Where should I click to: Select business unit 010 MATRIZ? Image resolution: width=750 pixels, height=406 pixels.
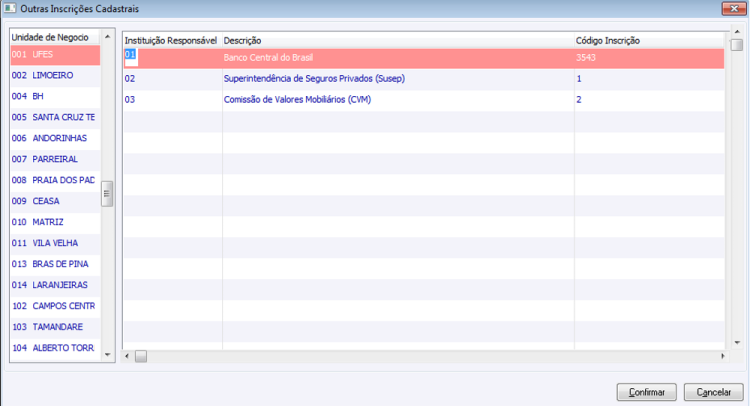55,222
